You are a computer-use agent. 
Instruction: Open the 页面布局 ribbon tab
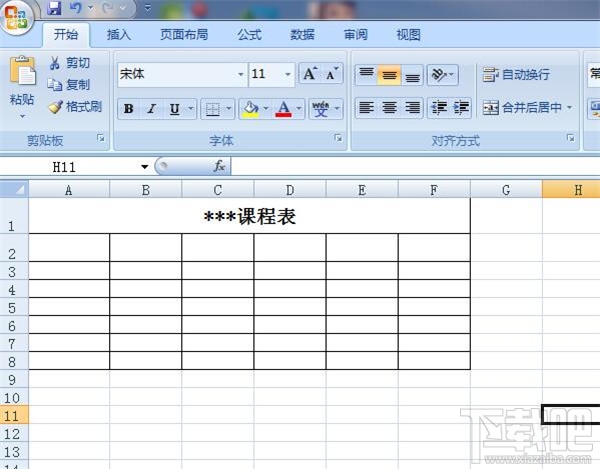point(184,34)
